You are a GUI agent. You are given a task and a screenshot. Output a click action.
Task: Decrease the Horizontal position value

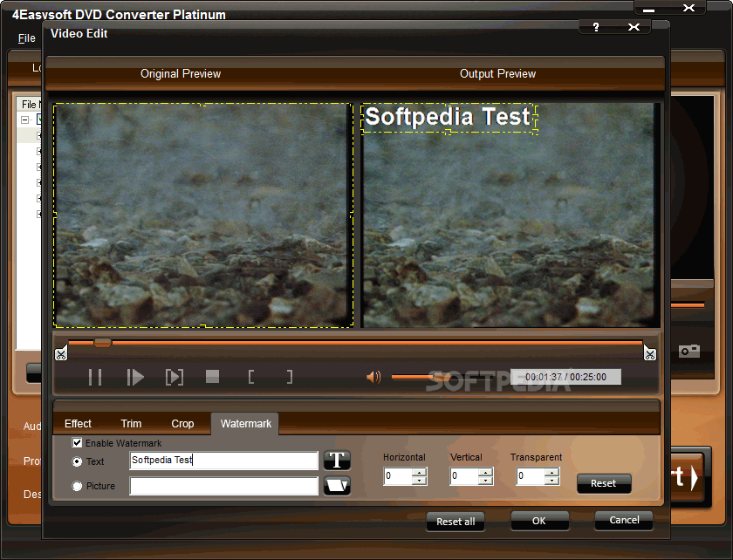point(420,481)
